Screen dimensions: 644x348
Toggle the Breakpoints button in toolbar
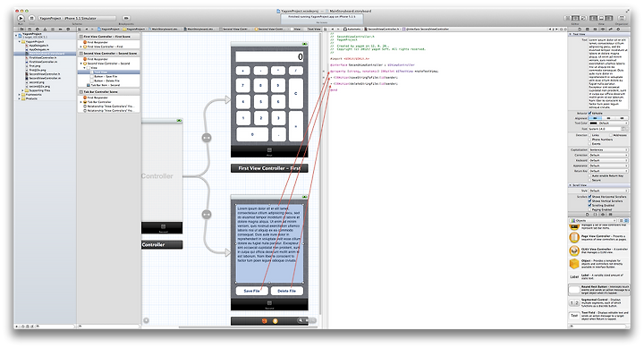(126, 18)
